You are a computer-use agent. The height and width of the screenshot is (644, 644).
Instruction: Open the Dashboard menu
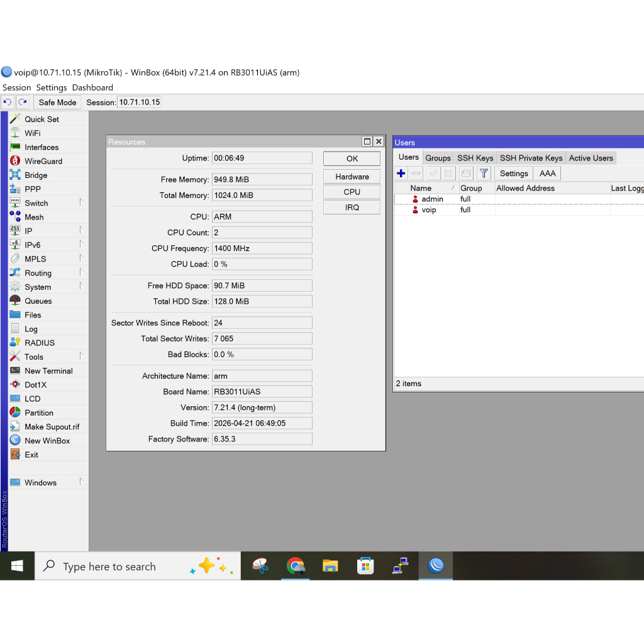pyautogui.click(x=92, y=87)
